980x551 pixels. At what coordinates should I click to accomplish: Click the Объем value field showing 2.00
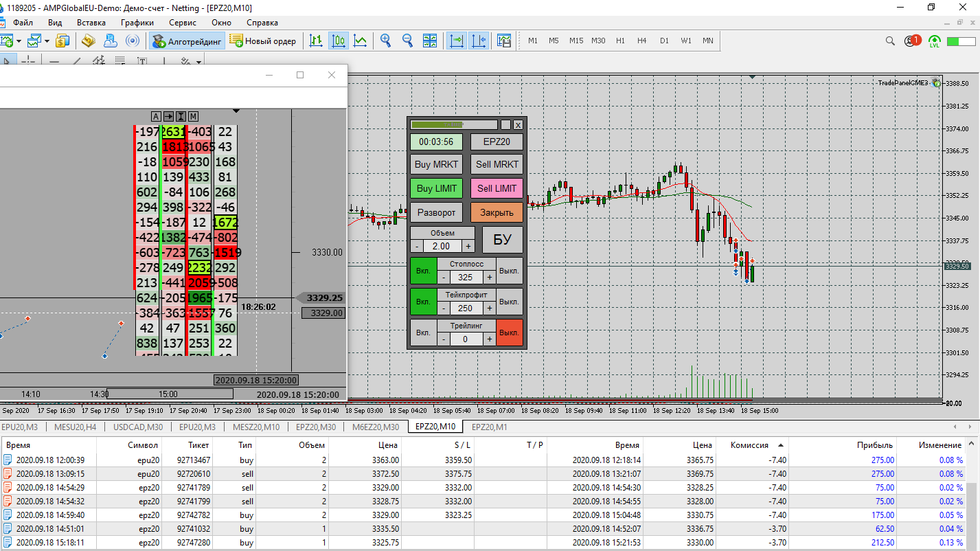[442, 246]
